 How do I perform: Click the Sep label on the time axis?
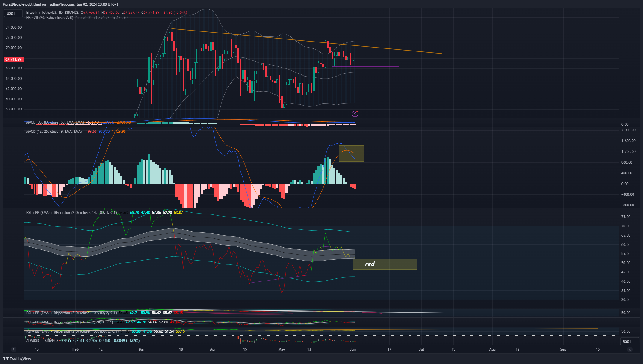[563, 349]
